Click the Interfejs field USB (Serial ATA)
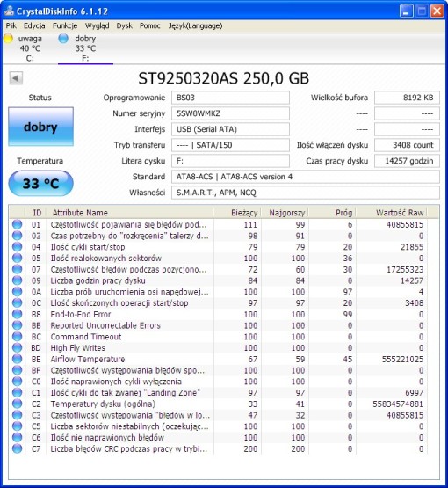Viewport: 448px width, 488px height. [230, 129]
